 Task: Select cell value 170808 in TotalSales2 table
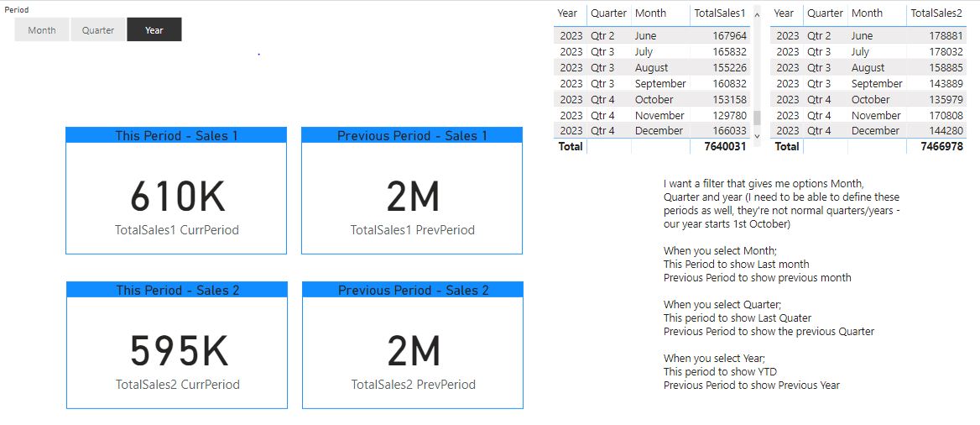click(x=946, y=115)
